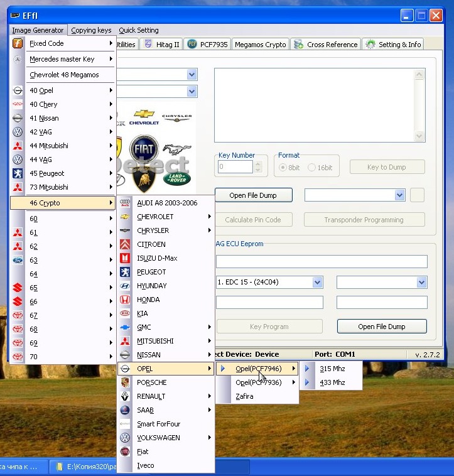This screenshot has width=454, height=476.
Task: Click the Porsche crest icon
Action: click(x=125, y=382)
